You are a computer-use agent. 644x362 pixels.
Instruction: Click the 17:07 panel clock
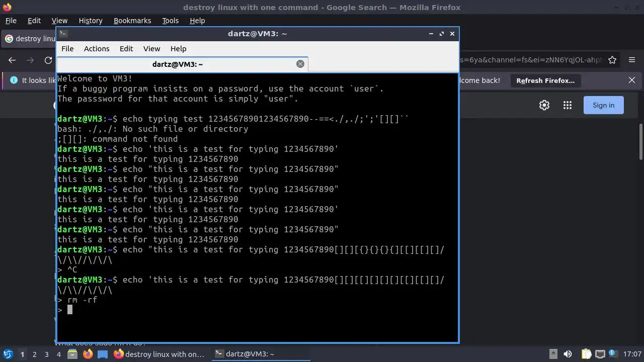tap(632, 354)
